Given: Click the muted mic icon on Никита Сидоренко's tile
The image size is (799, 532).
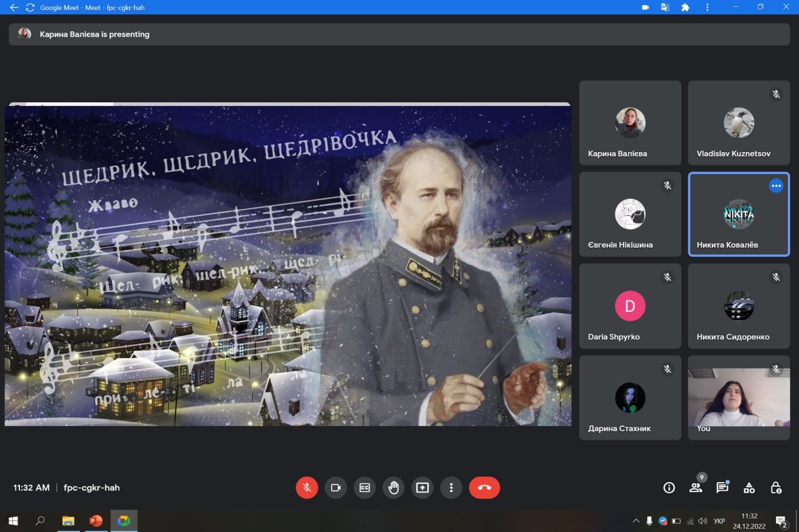Looking at the screenshot, I should (x=776, y=278).
